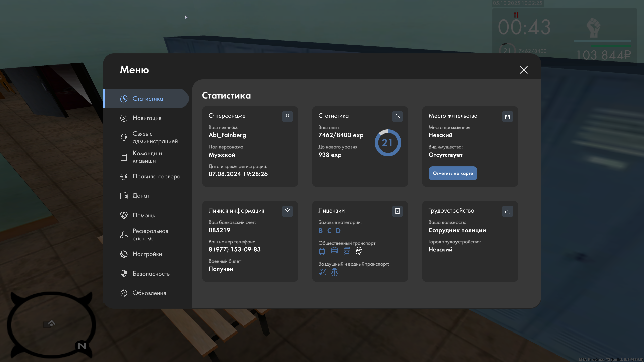Screen dimensions: 644x362
Task: Click the license category B letter
Action: 321,231
